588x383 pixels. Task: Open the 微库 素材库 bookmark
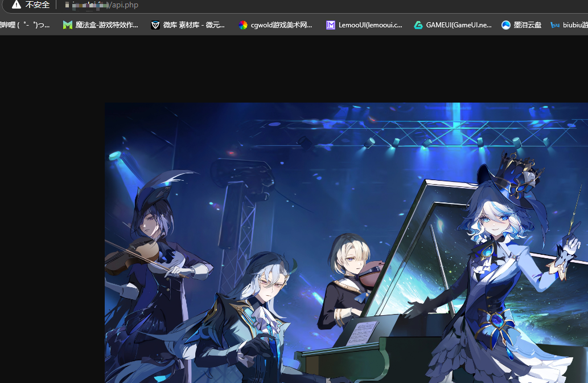[x=188, y=25]
